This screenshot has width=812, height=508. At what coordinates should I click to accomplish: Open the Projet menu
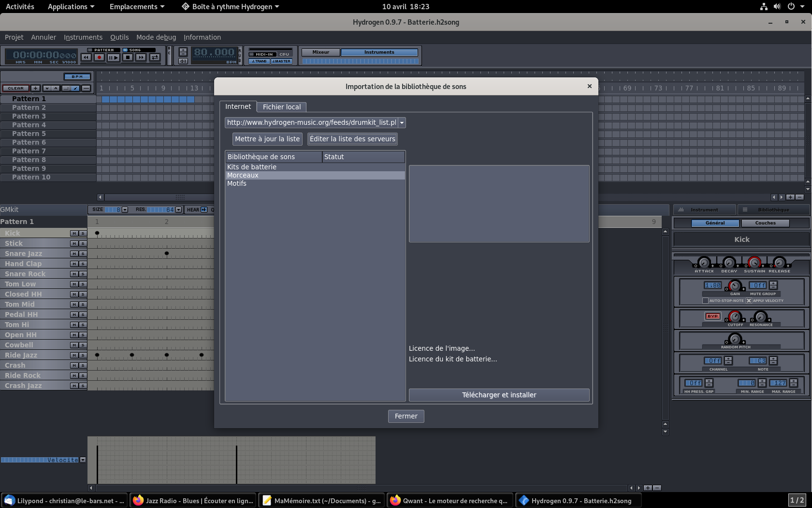coord(14,37)
